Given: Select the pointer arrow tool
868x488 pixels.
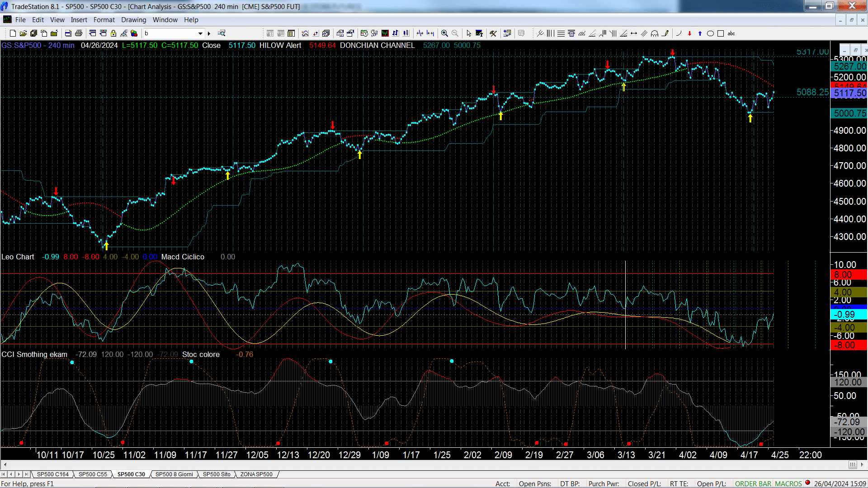Looking at the screenshot, I should pos(469,33).
